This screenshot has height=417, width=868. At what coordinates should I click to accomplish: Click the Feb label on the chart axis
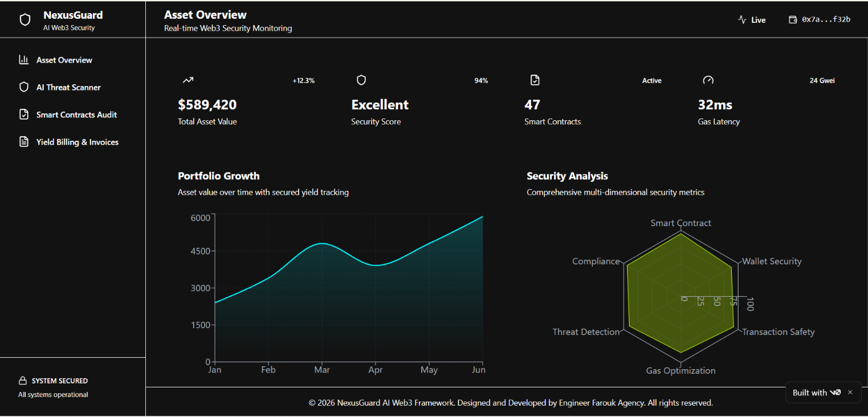[x=268, y=370]
